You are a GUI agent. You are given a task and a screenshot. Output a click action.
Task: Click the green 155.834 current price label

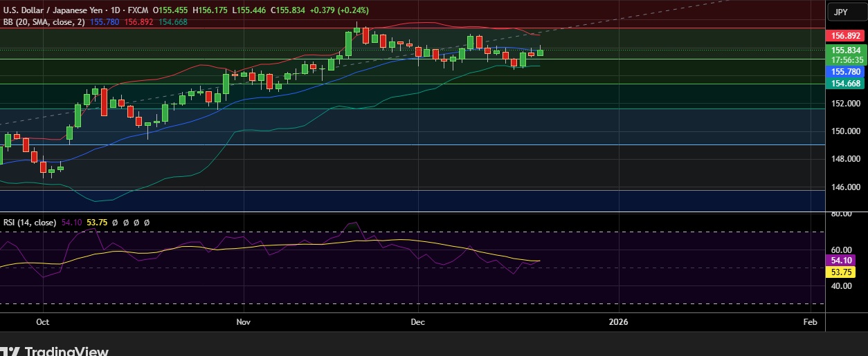pyautogui.click(x=845, y=50)
